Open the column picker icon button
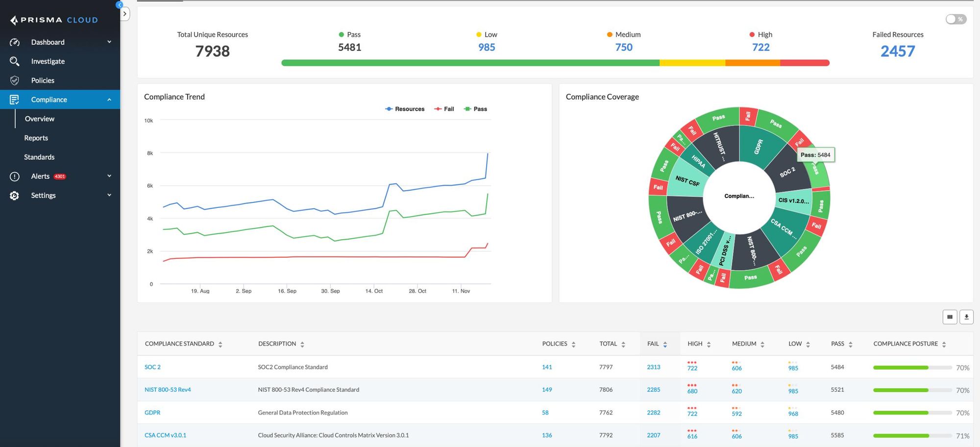 [950, 317]
